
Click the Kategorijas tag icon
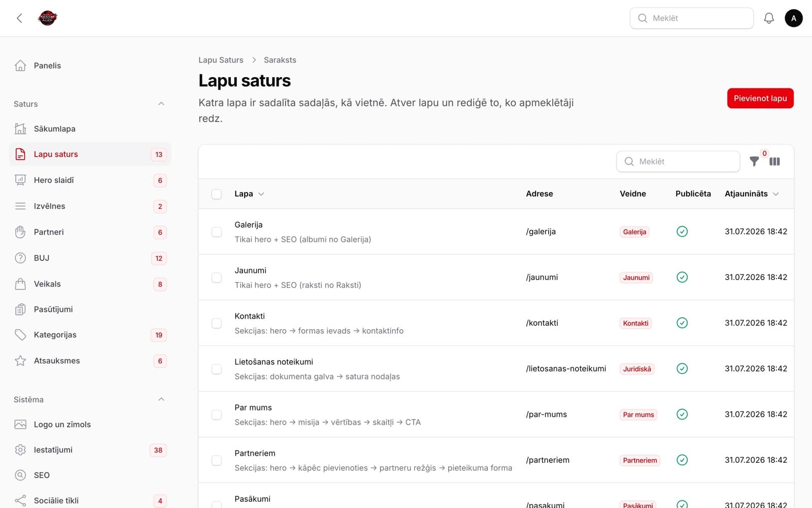pyautogui.click(x=20, y=335)
